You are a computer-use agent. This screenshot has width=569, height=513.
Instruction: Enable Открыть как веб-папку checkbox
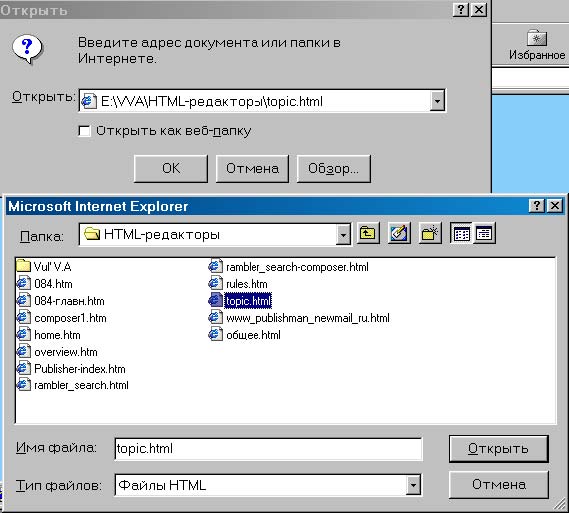click(84, 131)
